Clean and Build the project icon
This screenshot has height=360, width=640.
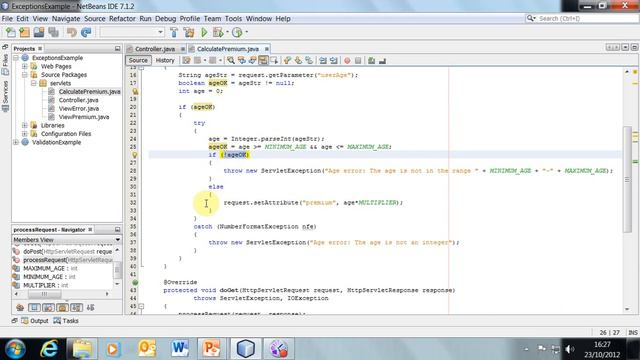[x=189, y=32]
